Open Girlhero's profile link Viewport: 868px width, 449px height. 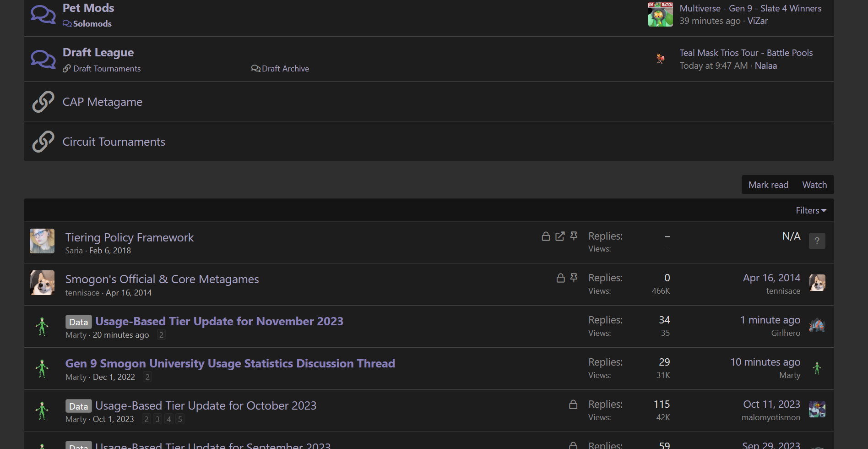(786, 333)
